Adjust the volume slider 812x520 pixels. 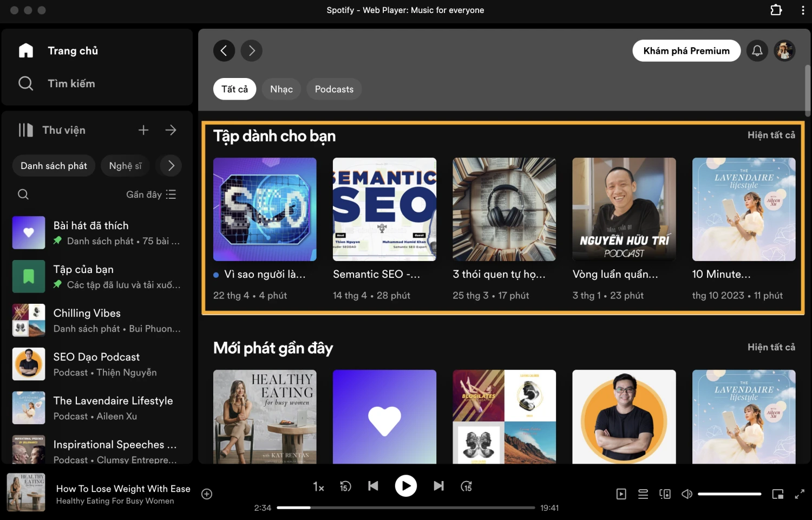(x=730, y=494)
